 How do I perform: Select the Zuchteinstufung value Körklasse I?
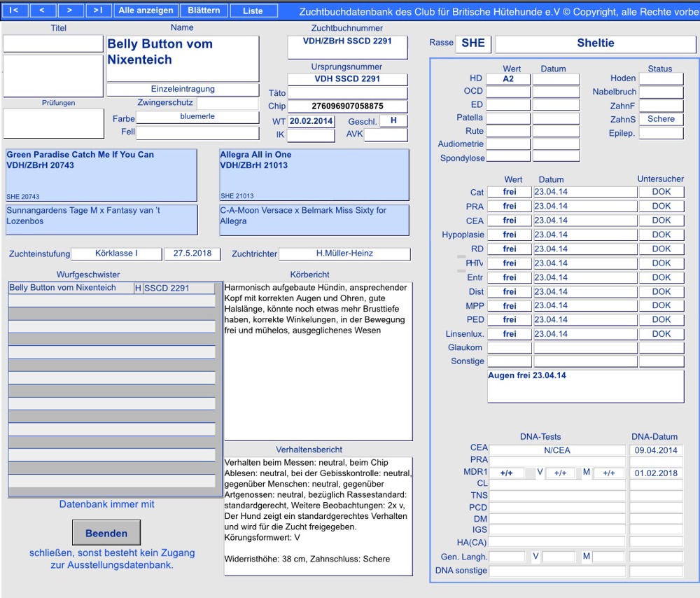point(116,253)
